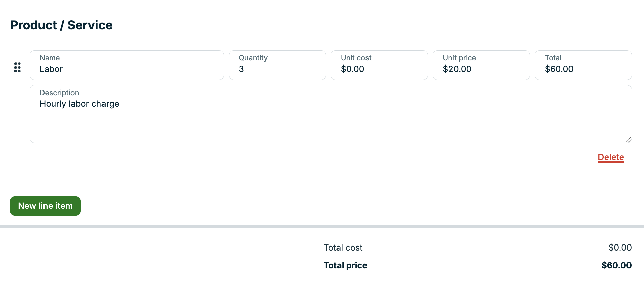Grab the line item drag handle
The image size is (644, 285).
click(x=17, y=68)
